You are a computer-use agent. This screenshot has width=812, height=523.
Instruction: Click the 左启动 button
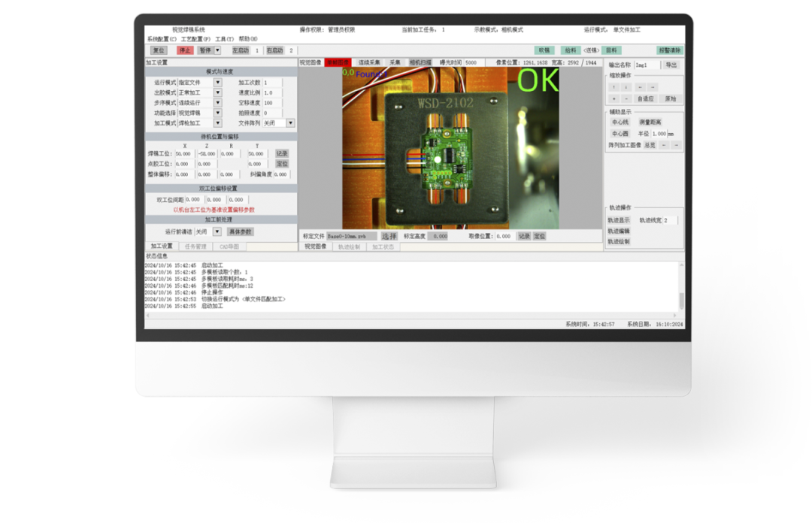[x=241, y=50]
